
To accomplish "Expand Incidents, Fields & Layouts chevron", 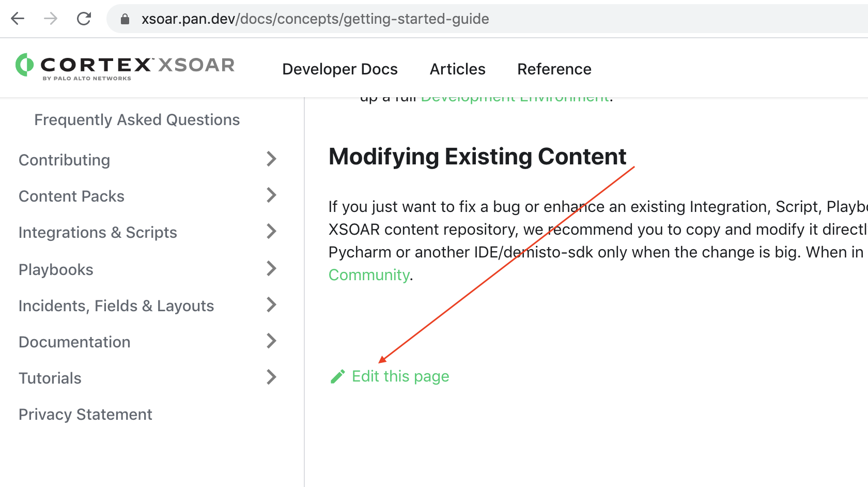I will [x=271, y=305].
